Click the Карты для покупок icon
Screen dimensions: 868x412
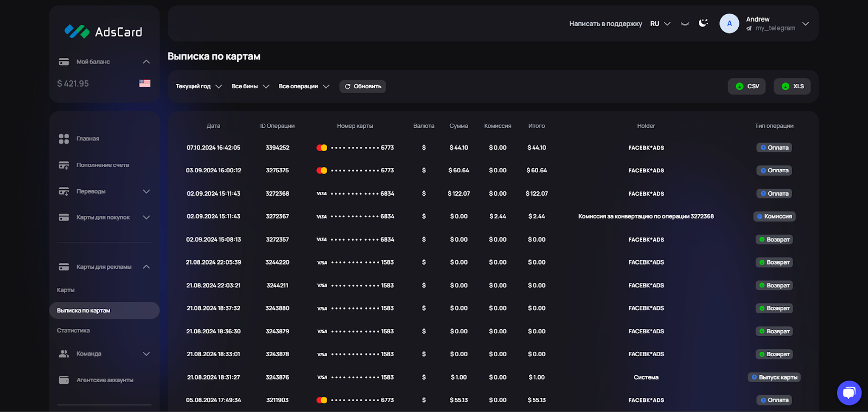click(63, 217)
